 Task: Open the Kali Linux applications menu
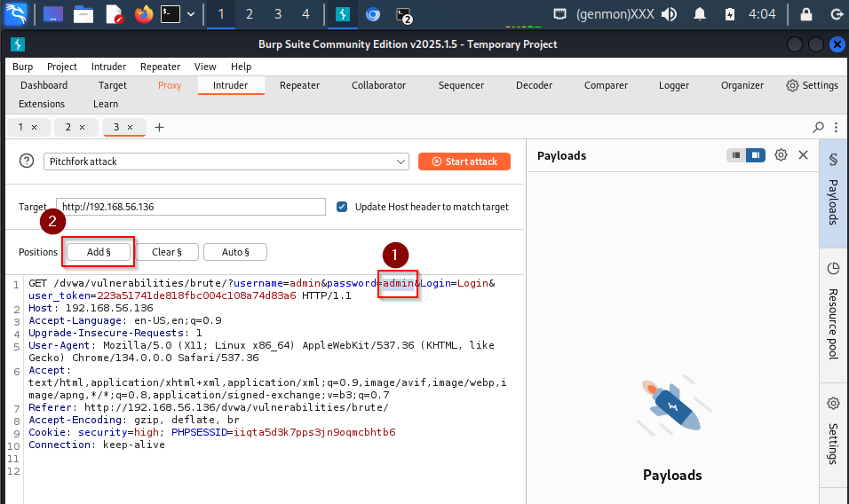click(15, 14)
